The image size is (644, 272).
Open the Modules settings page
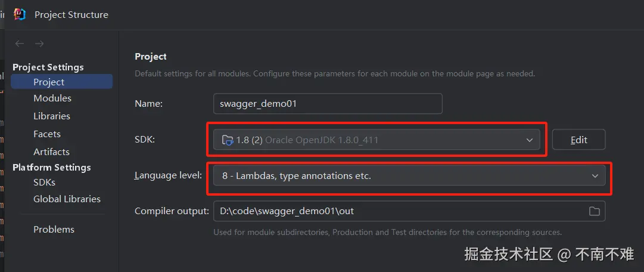click(52, 98)
